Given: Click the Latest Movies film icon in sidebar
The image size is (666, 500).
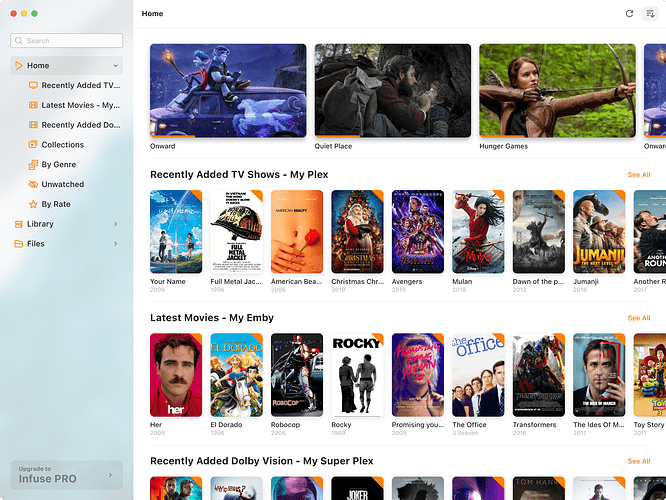Looking at the screenshot, I should click(33, 105).
